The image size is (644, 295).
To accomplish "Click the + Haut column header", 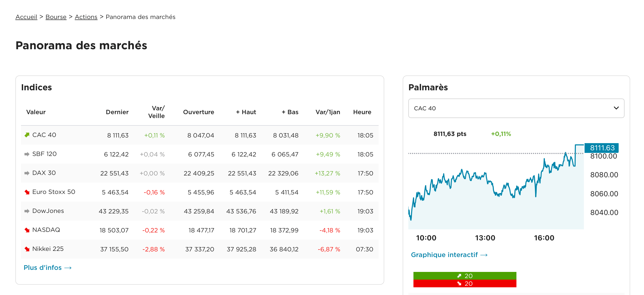I will pyautogui.click(x=246, y=112).
